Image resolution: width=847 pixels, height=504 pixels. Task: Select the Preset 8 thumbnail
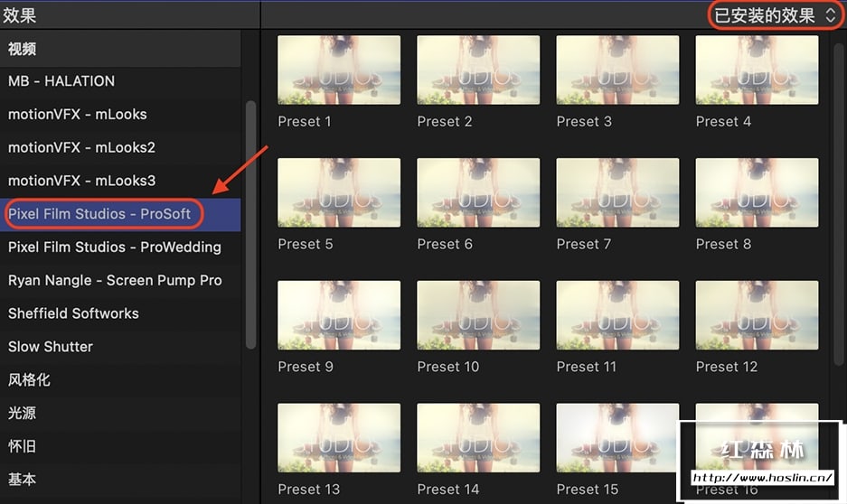tap(758, 192)
